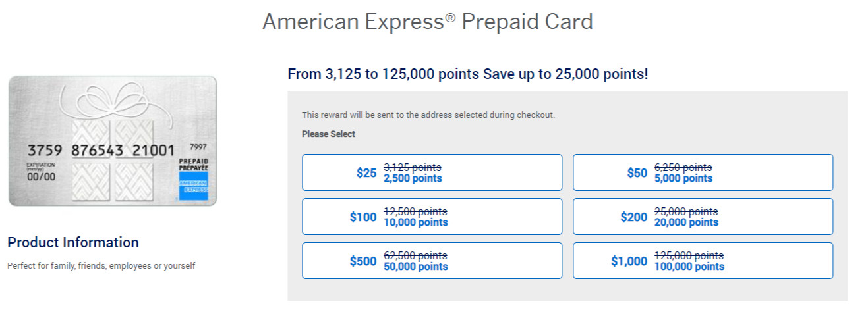Choose the $50 prepaid card option
The height and width of the screenshot is (310, 868).
pyautogui.click(x=703, y=172)
